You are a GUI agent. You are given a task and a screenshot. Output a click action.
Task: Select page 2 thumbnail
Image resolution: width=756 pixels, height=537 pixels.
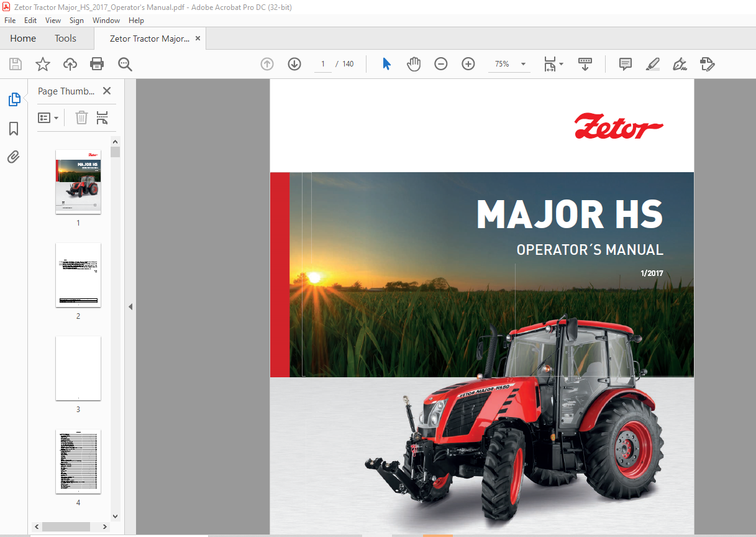(78, 275)
